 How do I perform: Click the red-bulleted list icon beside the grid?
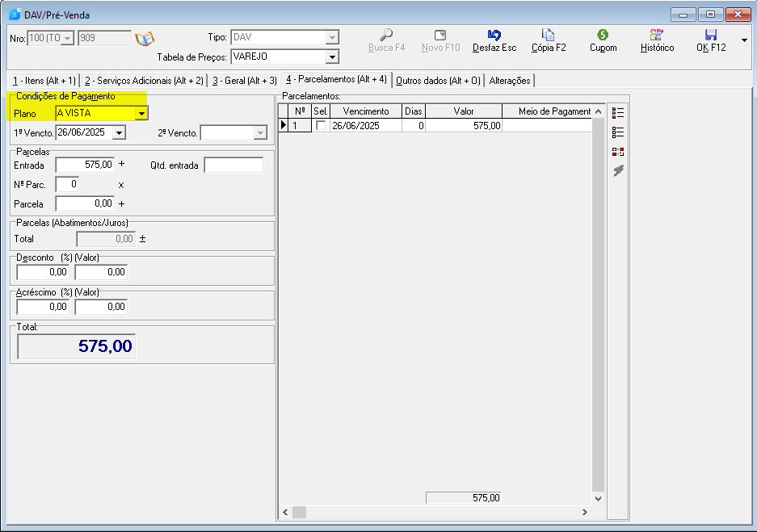tap(618, 113)
